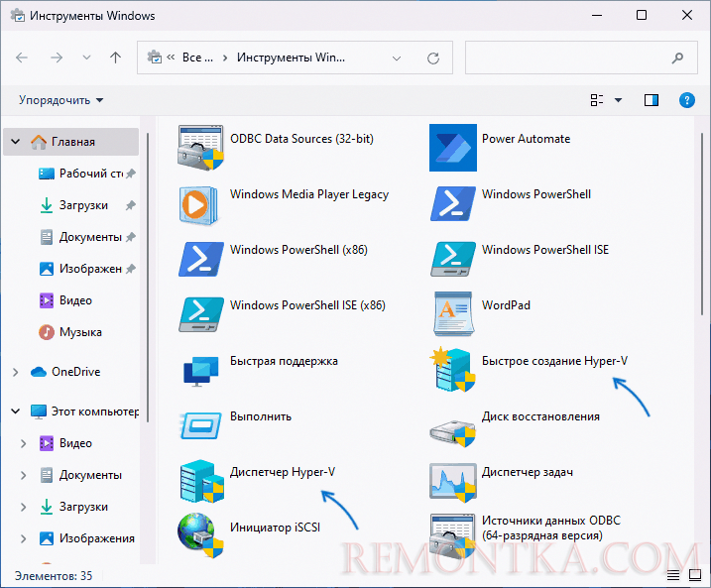Click the 'Windows PowerShell ISE' label

pos(545,250)
